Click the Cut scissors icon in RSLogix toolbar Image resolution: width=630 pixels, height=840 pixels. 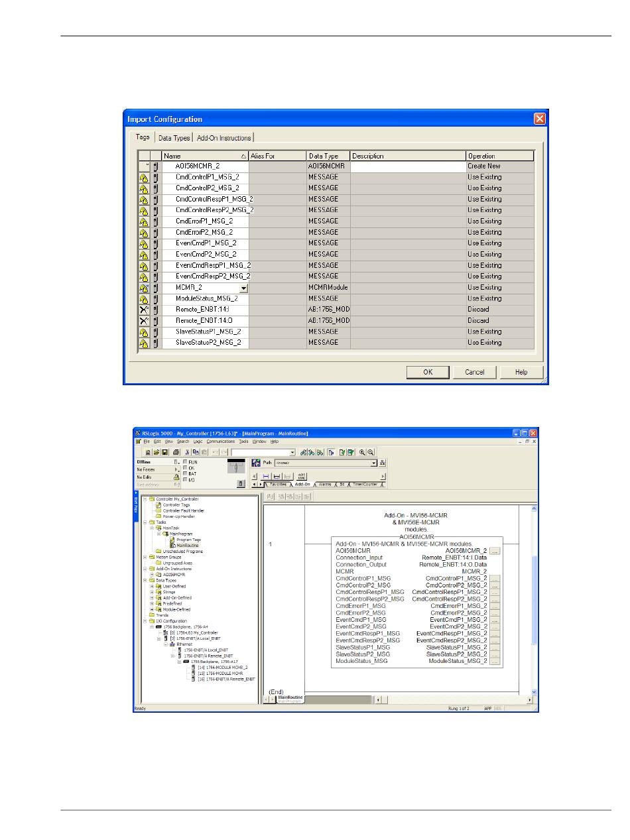tap(188, 452)
